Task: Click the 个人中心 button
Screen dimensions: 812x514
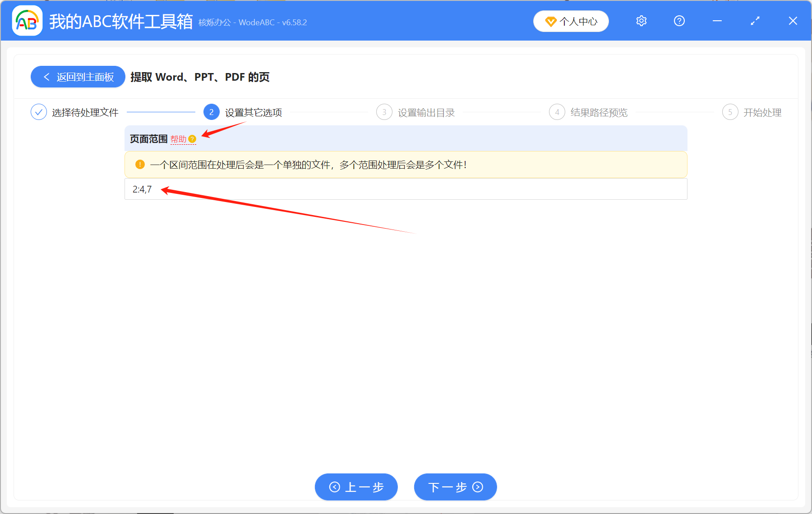Action: point(571,21)
